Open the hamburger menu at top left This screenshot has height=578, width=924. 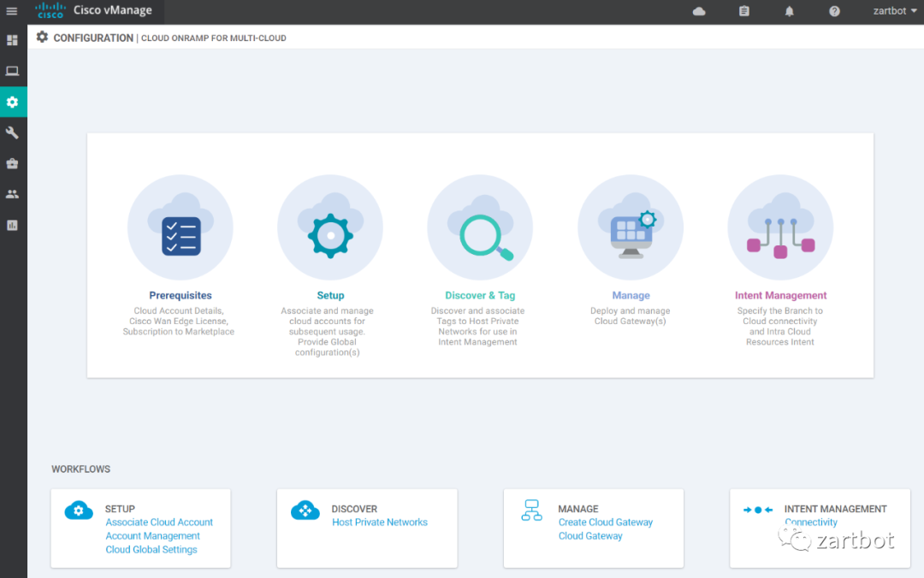12,11
